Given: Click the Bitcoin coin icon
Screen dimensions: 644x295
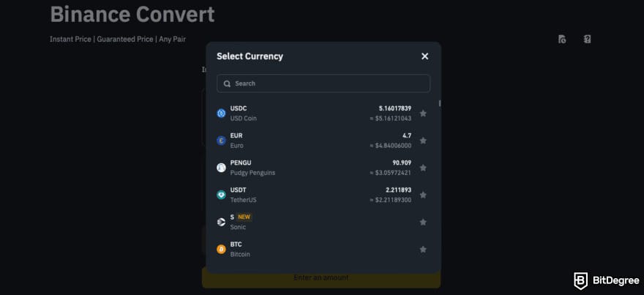Looking at the screenshot, I should click(x=221, y=249).
